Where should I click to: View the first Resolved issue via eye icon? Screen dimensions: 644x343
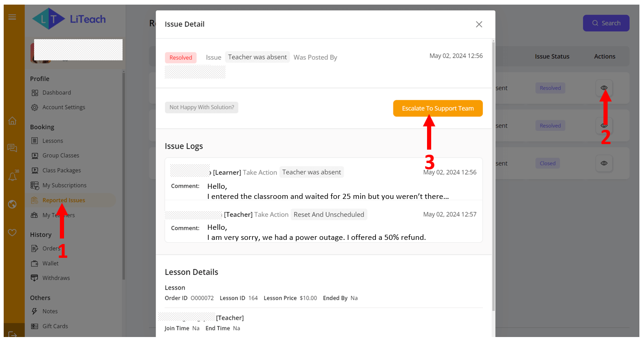(604, 87)
